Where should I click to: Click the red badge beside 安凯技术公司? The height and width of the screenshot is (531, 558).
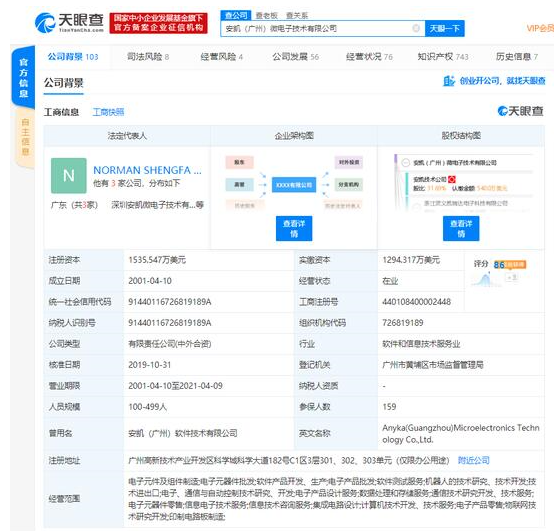(x=452, y=179)
